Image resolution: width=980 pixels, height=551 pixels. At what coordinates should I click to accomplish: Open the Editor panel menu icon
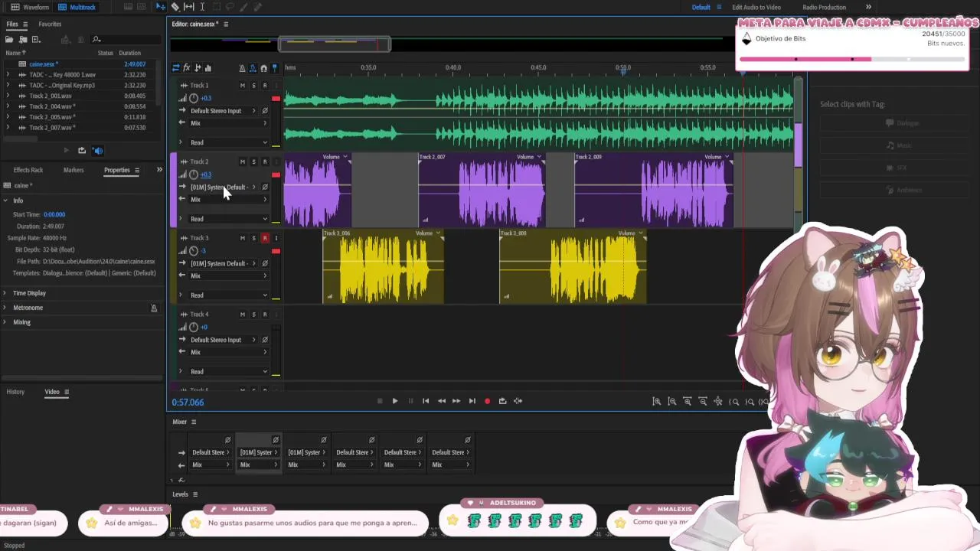[226, 24]
